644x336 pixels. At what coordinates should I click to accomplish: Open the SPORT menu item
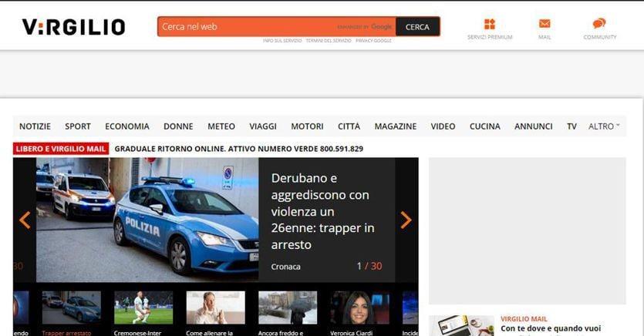(x=78, y=126)
